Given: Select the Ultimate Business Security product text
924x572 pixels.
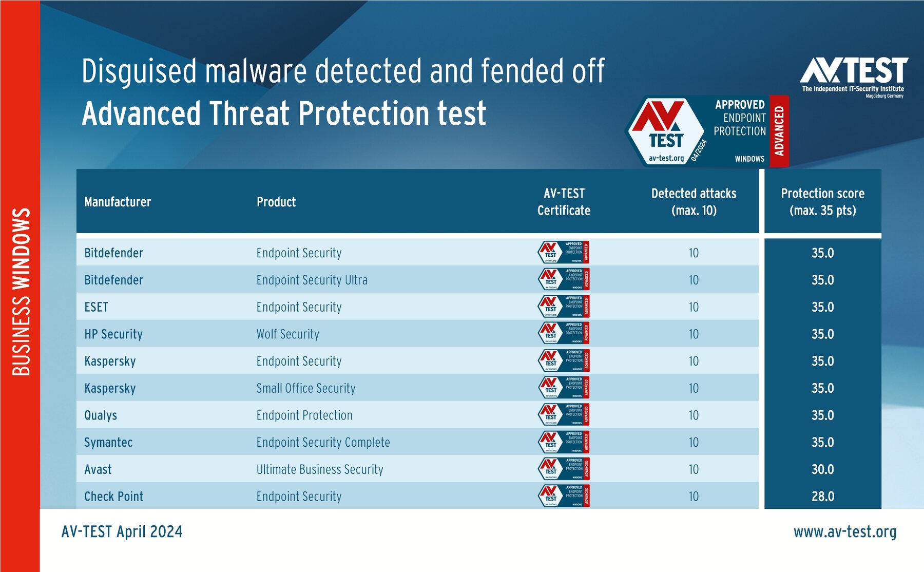Looking at the screenshot, I should pos(320,469).
